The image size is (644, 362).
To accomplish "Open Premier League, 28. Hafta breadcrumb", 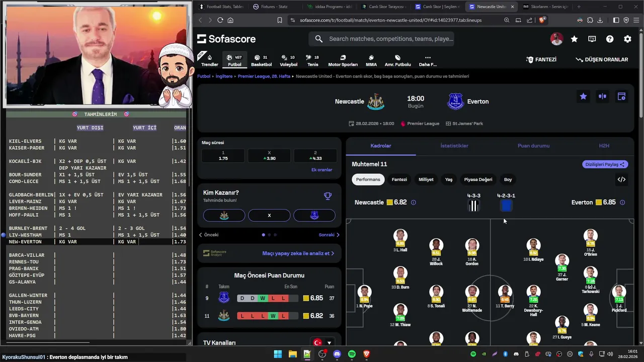I will coord(264,76).
